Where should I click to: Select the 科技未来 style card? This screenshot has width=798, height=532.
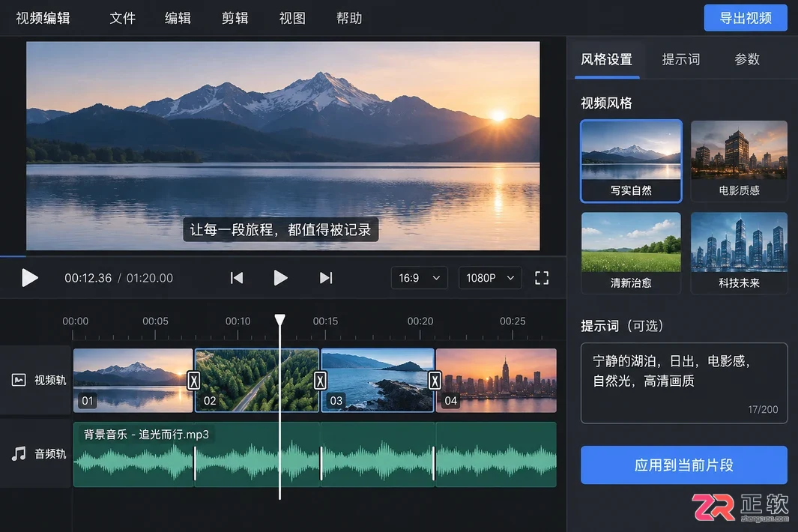coord(739,253)
